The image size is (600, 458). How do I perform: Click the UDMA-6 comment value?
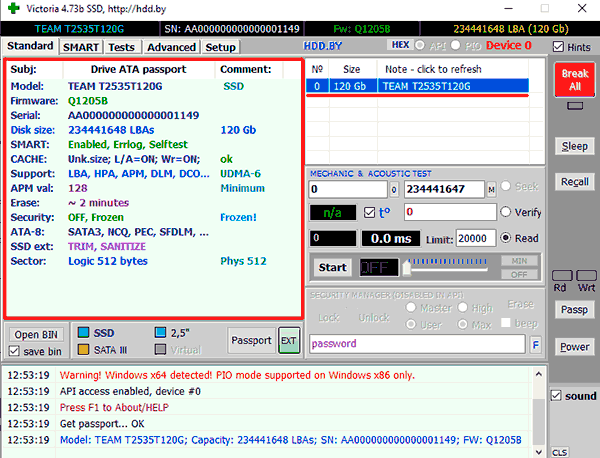(x=240, y=174)
